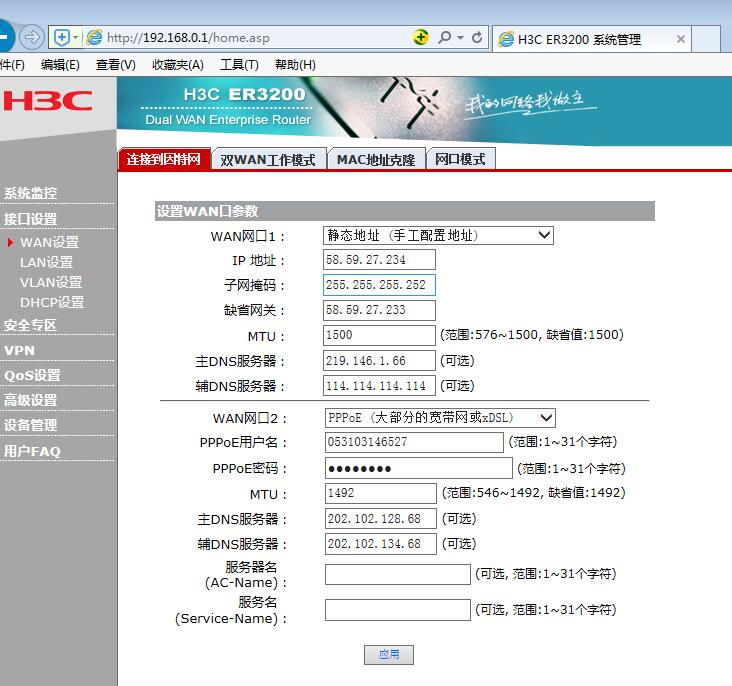Viewport: 732px width, 686px height.
Task: Select LAN设置 in the sidebar
Action: coord(46,262)
